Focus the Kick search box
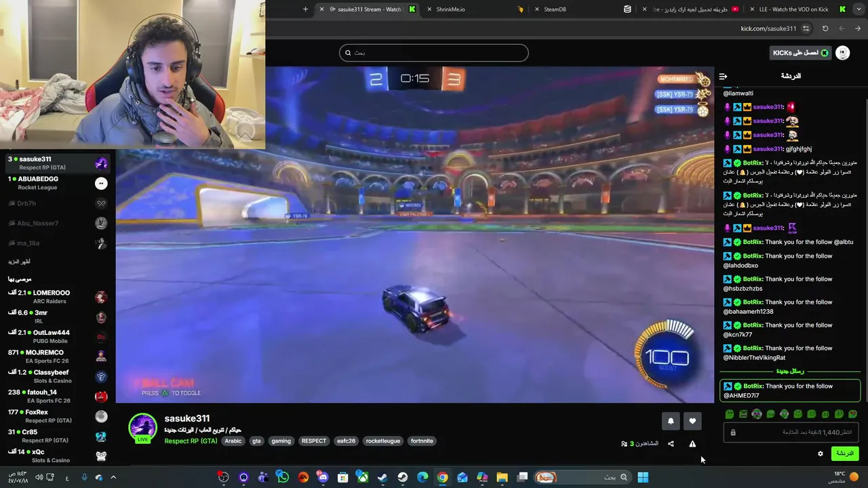Image resolution: width=868 pixels, height=488 pixels. [434, 52]
